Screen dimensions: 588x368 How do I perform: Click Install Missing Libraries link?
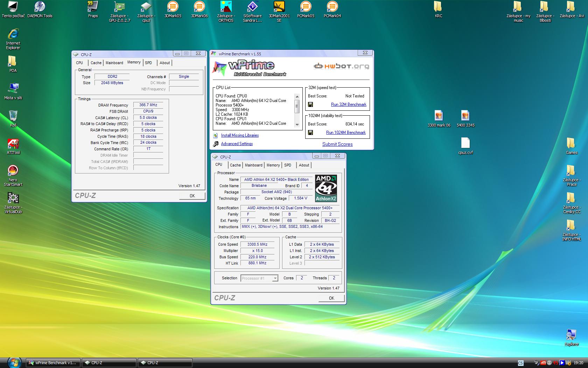(x=240, y=135)
